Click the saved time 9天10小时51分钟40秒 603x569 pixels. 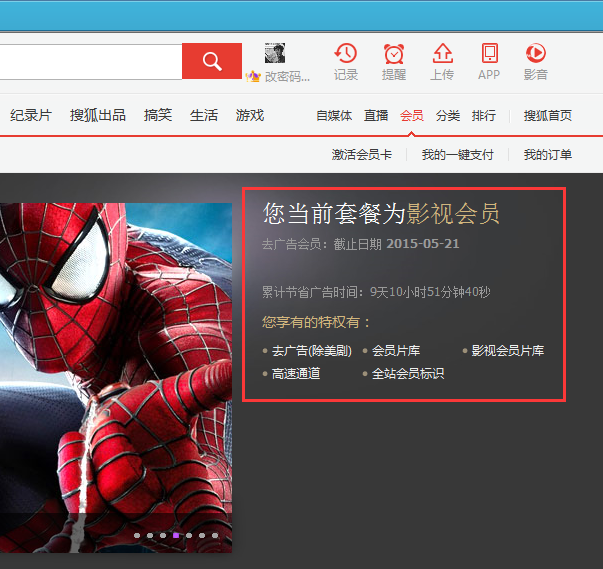click(430, 292)
